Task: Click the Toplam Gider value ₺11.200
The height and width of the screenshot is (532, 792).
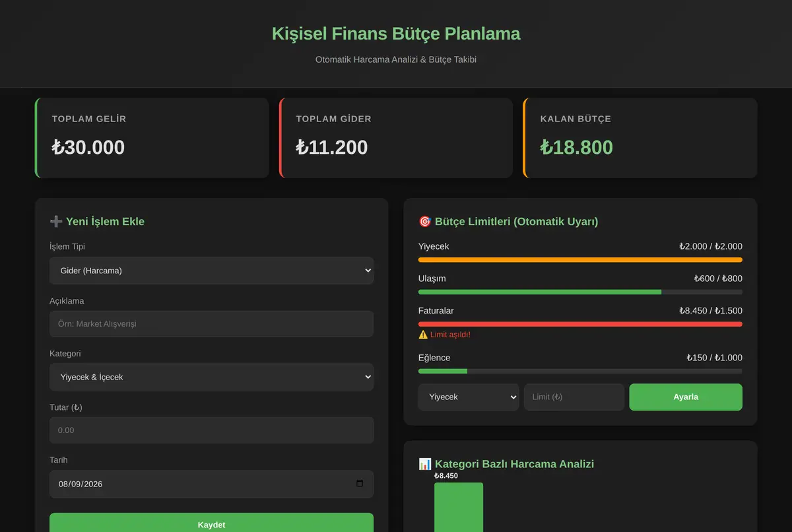Action: tap(332, 147)
